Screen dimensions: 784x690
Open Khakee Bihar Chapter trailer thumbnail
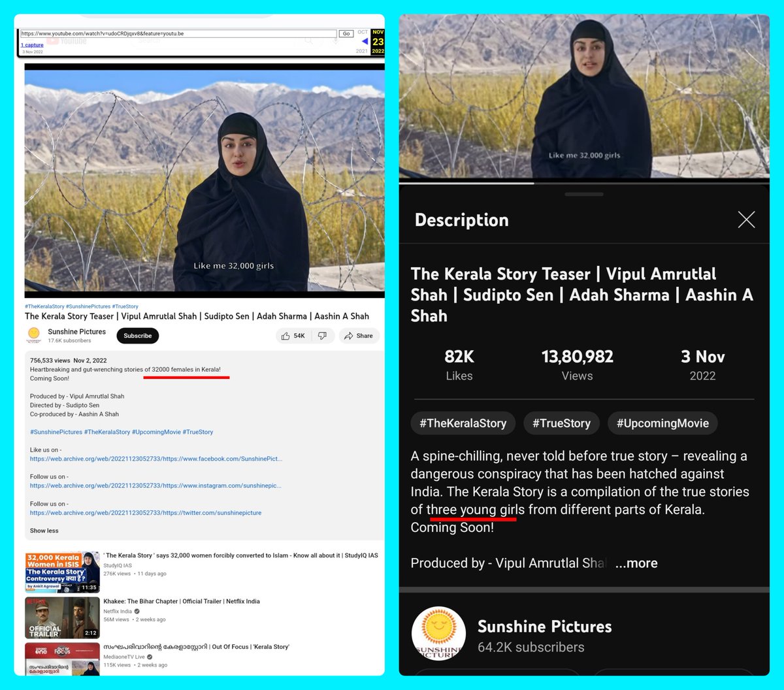(62, 618)
